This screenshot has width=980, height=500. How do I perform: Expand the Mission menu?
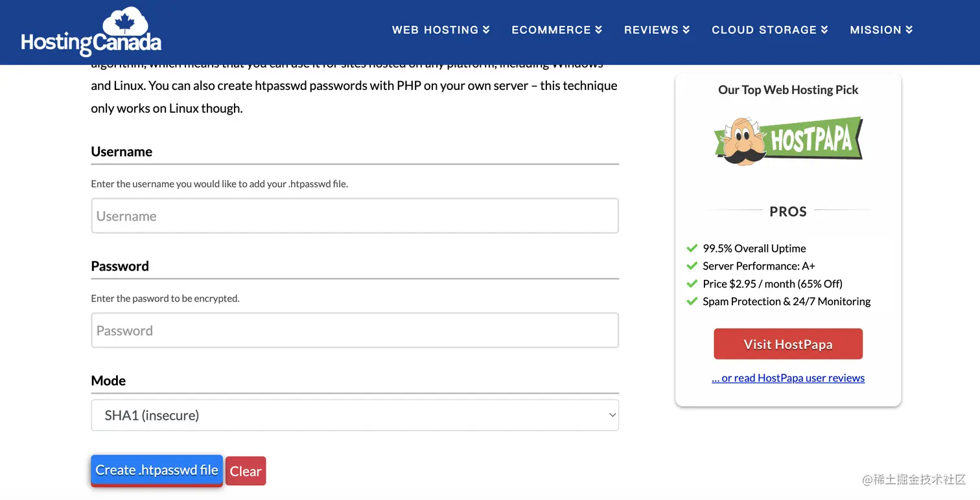tap(881, 30)
